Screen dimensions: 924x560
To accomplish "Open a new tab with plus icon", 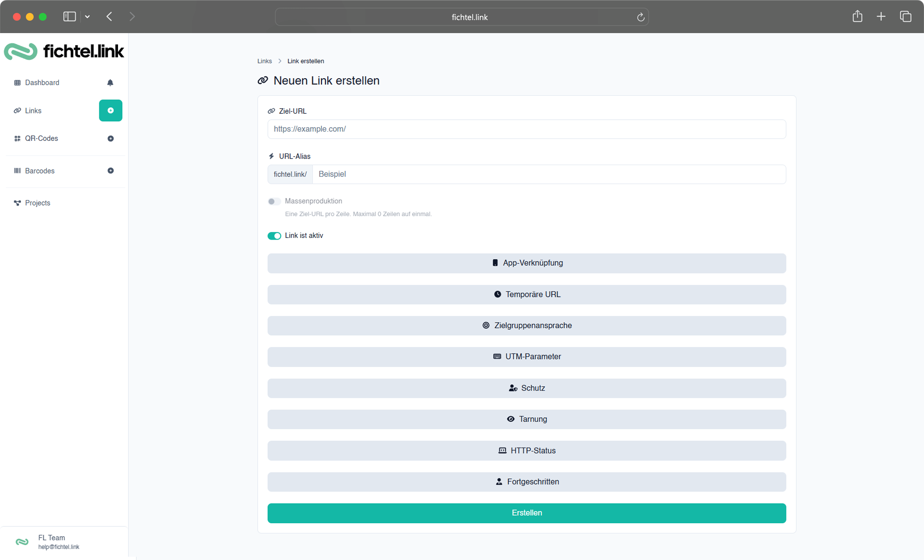I will 881,17.
